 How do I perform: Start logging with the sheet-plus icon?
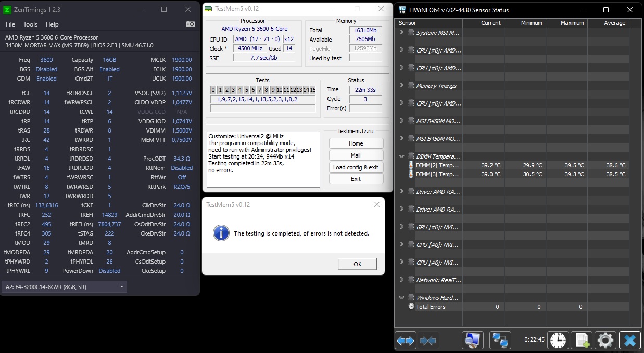tap(581, 341)
